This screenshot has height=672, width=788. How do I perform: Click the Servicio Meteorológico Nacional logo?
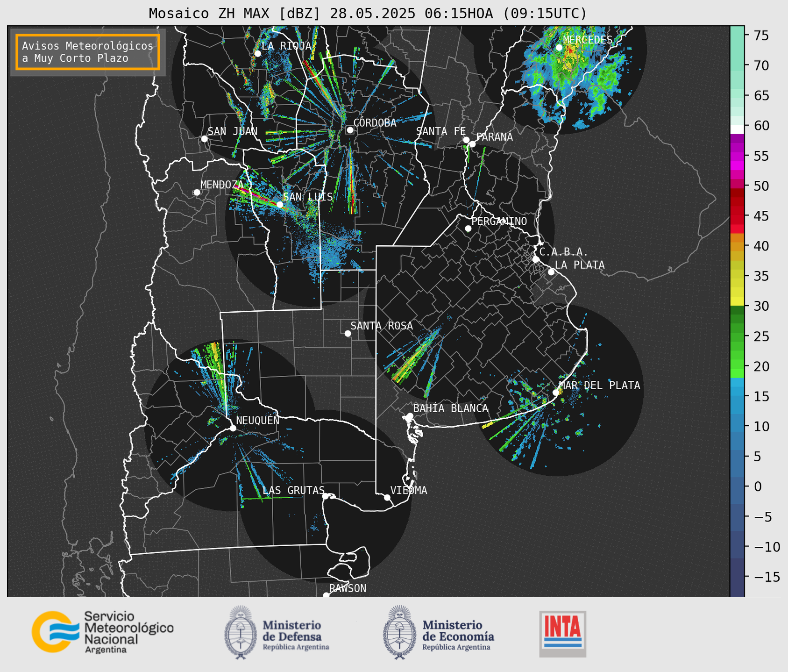pyautogui.click(x=103, y=632)
